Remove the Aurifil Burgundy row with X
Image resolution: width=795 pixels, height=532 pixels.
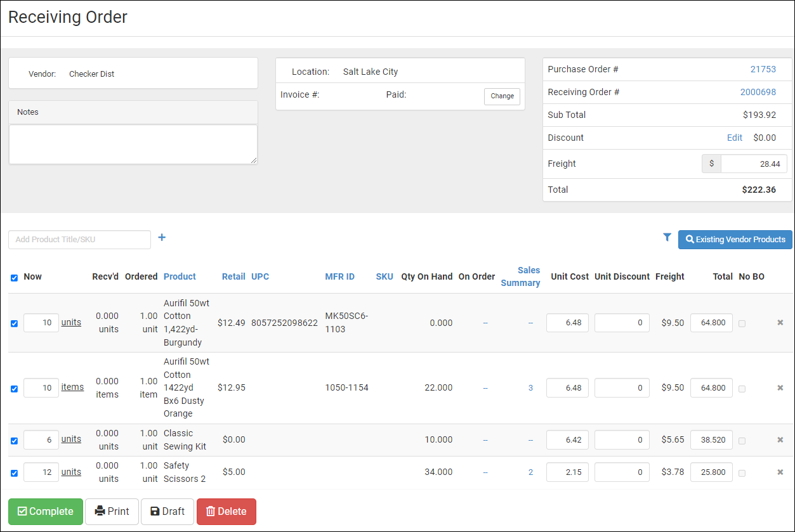(x=780, y=323)
